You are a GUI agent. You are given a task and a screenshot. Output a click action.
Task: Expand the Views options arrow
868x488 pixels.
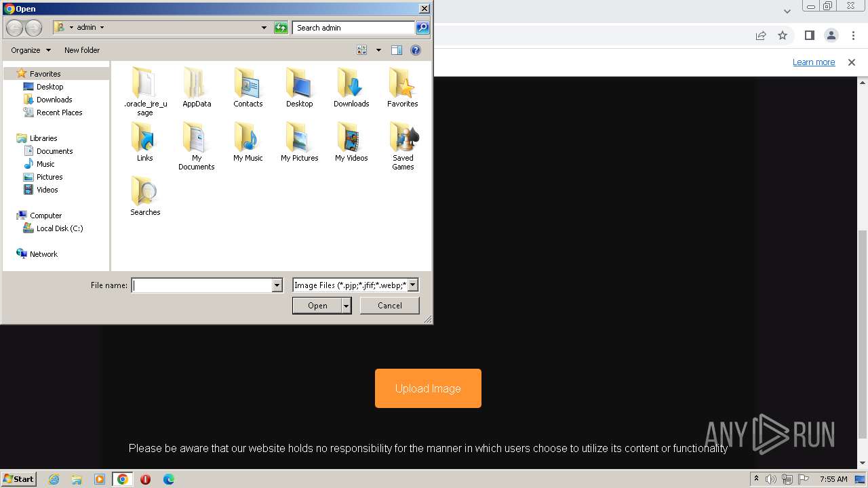point(378,50)
